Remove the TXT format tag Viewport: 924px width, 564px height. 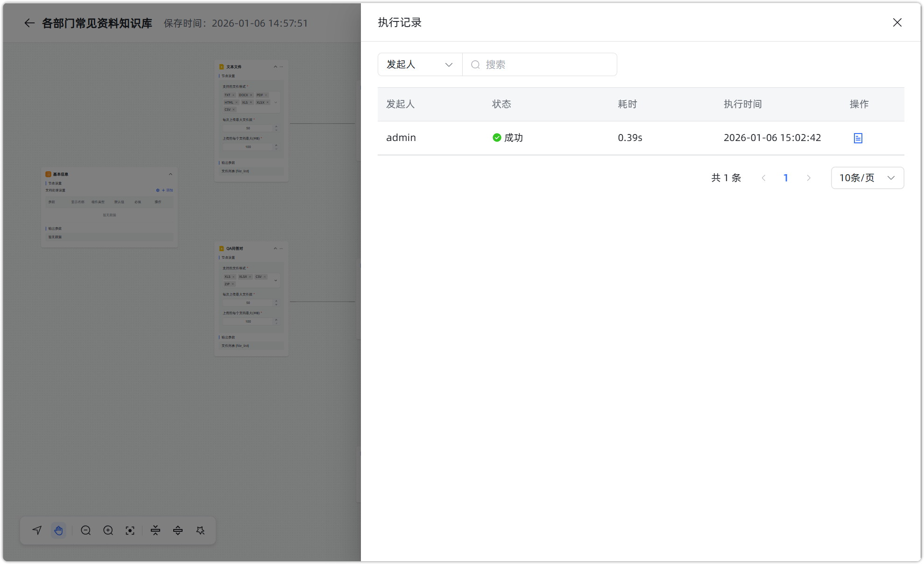pos(233,95)
